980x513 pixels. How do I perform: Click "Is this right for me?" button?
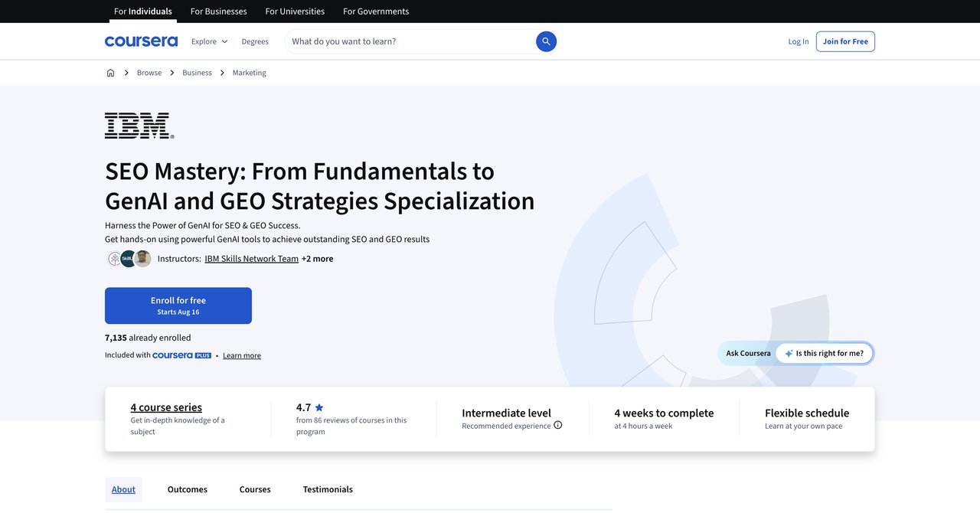(825, 353)
